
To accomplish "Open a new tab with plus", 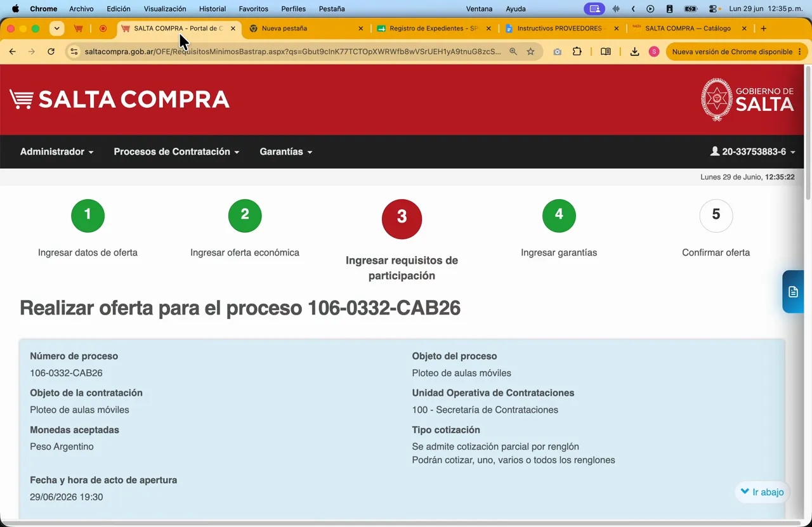I will click(x=764, y=29).
